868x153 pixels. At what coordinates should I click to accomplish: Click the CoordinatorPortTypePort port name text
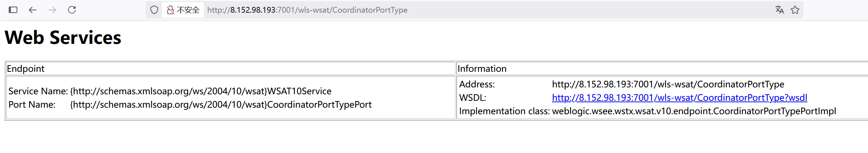click(221, 104)
